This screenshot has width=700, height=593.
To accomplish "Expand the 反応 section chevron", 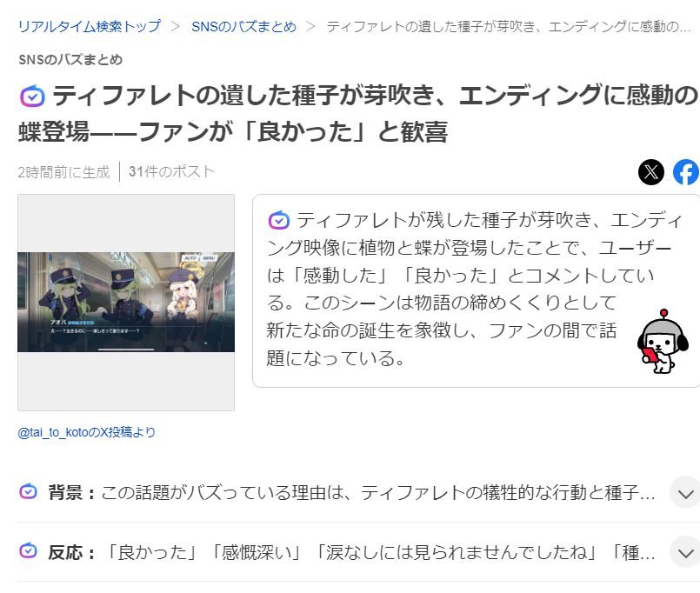I will pos(685,552).
